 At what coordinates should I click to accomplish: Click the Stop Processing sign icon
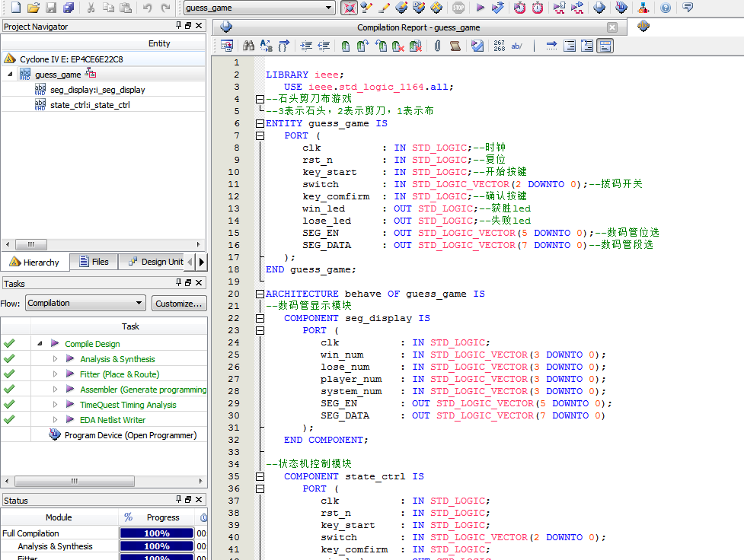point(458,7)
